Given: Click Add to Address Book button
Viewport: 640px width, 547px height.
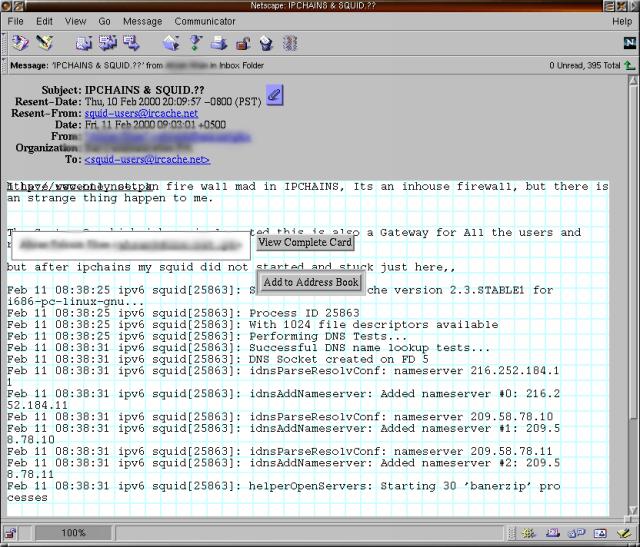Looking at the screenshot, I should coord(311,282).
